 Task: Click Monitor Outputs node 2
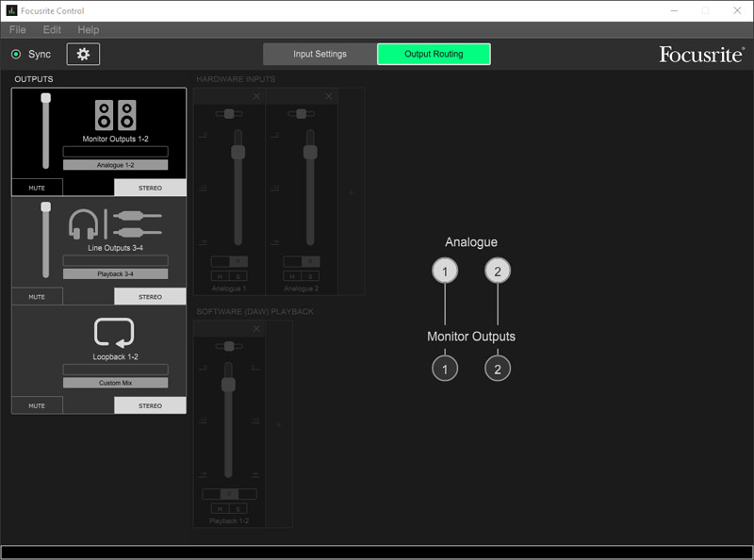pyautogui.click(x=498, y=368)
